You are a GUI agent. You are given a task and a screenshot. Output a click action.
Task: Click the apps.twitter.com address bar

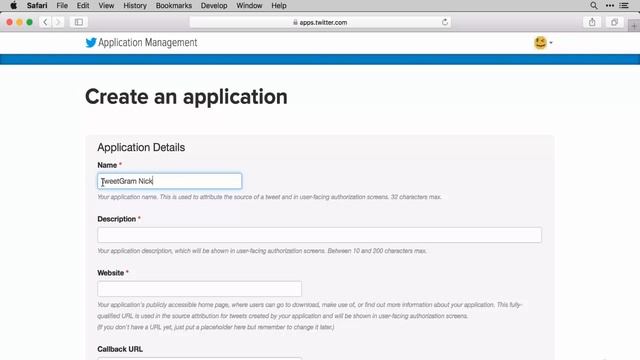[x=320, y=22]
